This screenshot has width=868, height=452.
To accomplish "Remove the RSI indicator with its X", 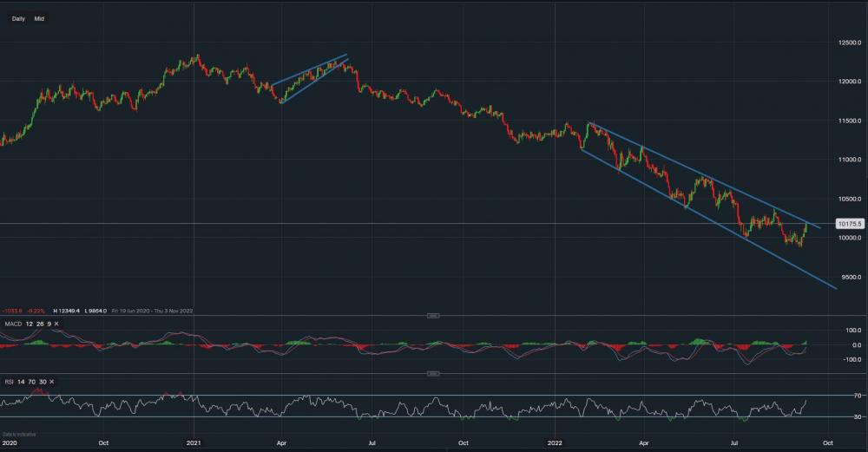I will pyautogui.click(x=51, y=382).
